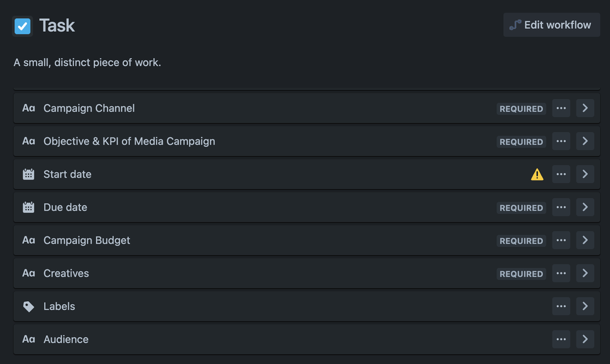Open more options for Campaign Channel
Image resolution: width=610 pixels, height=364 pixels.
(561, 108)
